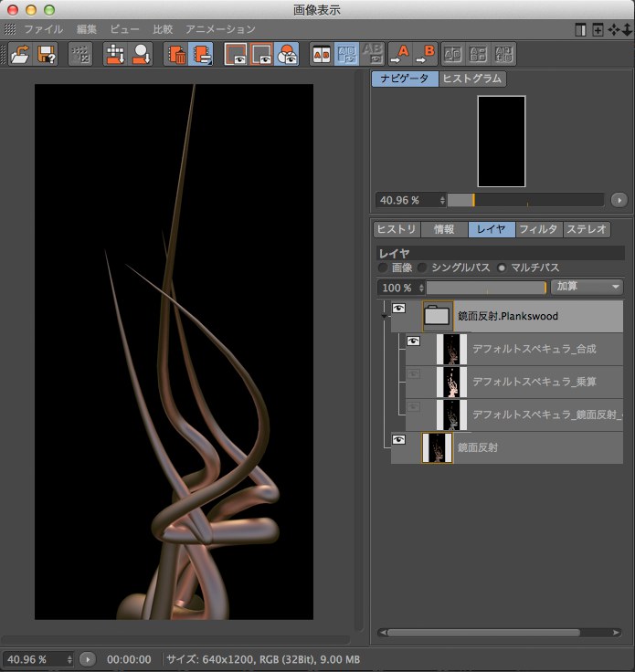635x672 pixels.
Task: Click the Set as B icon
Action: coord(426,54)
